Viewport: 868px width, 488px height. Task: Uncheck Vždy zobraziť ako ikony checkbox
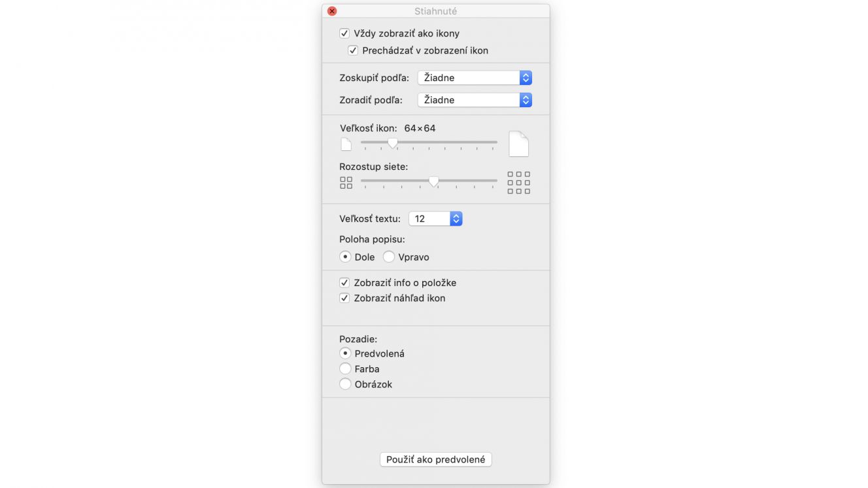[344, 33]
